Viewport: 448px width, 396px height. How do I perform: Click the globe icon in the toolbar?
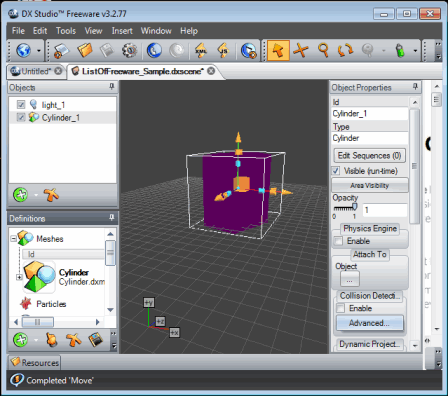24,50
